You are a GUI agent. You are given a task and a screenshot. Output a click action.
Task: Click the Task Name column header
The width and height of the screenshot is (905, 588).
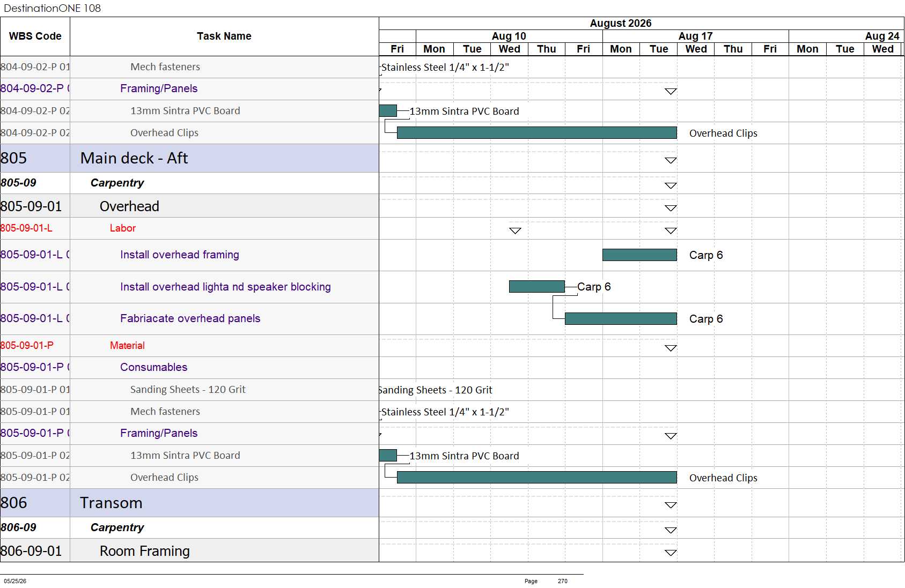224,36
